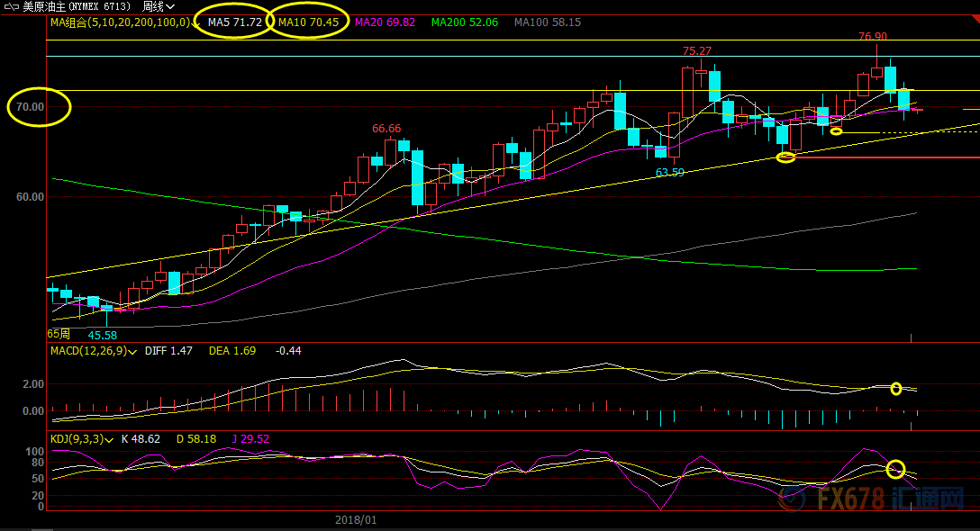Open the 周线 period dropdown
Screen dimensions: 980x531
(159, 6)
